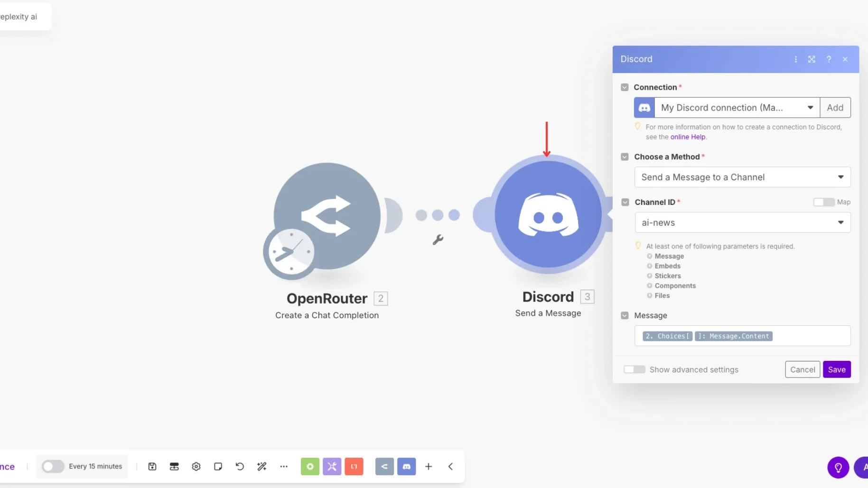The width and height of the screenshot is (868, 488).
Task: Open help question mark in Discord panel
Action: click(x=829, y=59)
